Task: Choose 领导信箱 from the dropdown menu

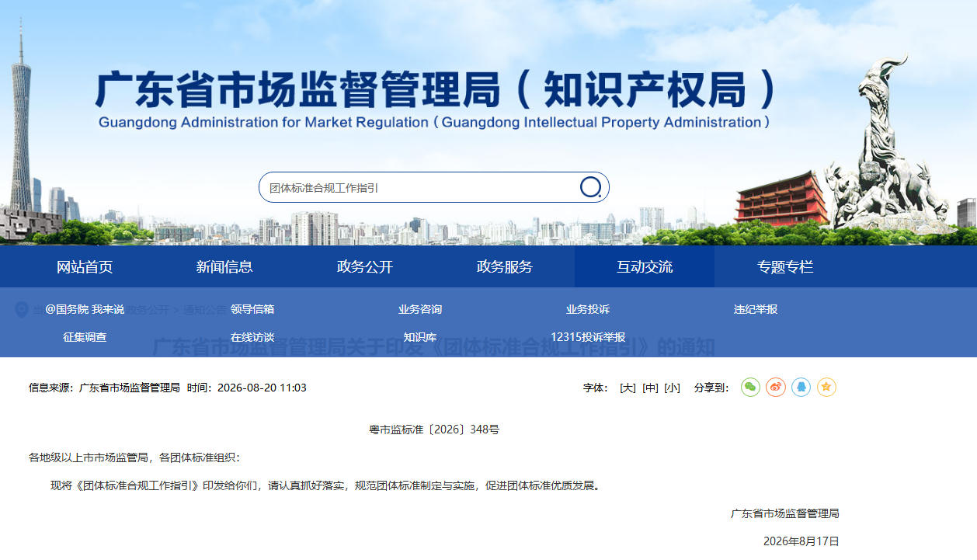Action: click(x=252, y=309)
